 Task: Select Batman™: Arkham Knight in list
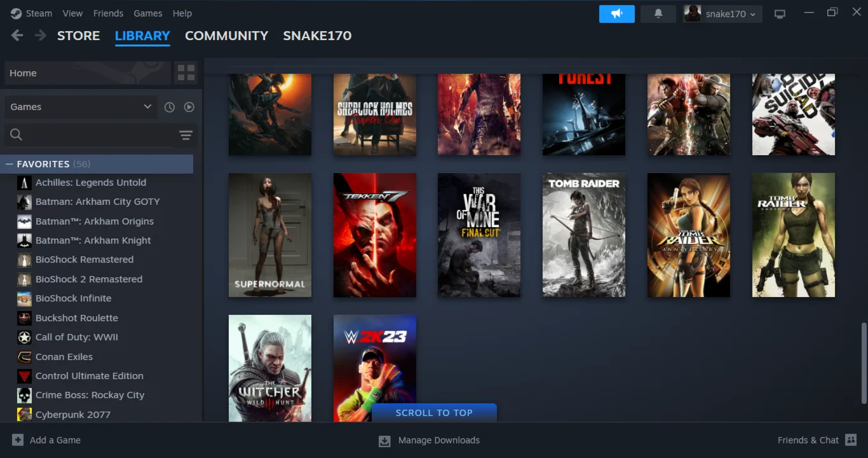tap(93, 240)
